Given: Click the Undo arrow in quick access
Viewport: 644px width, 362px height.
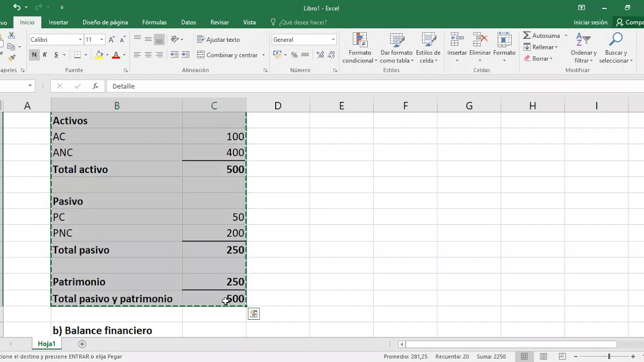Looking at the screenshot, I should (17, 8).
